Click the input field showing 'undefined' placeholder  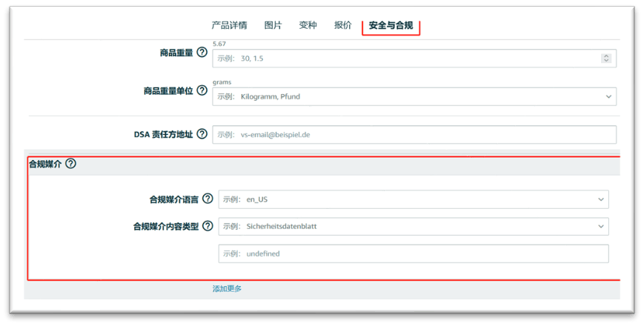[x=413, y=253]
